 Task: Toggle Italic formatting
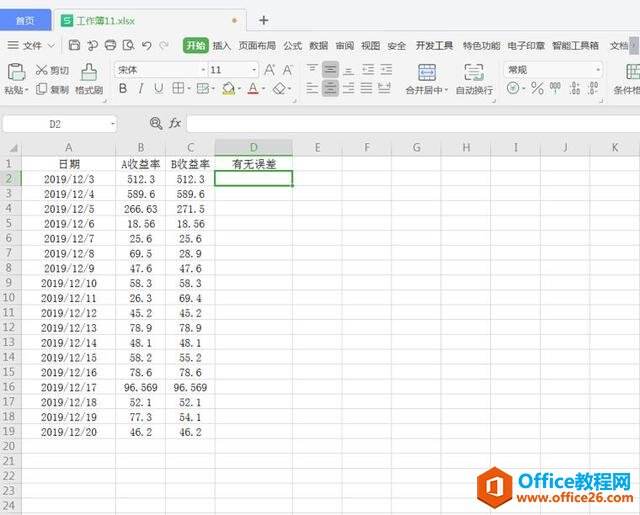143,89
